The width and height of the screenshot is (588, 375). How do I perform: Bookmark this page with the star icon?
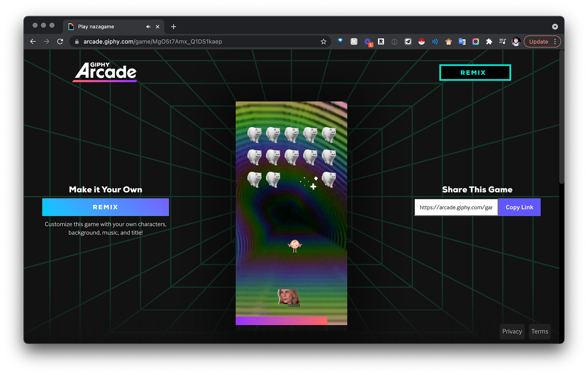pos(323,42)
